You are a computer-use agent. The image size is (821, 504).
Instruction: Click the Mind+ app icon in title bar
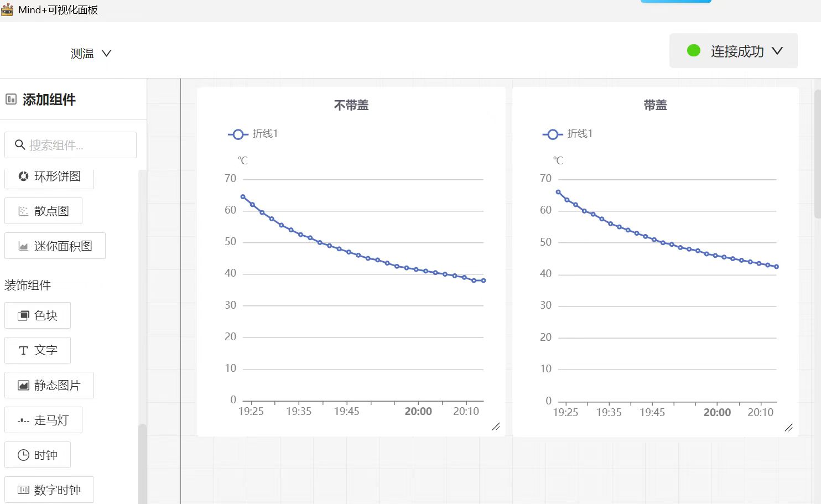[x=7, y=9]
